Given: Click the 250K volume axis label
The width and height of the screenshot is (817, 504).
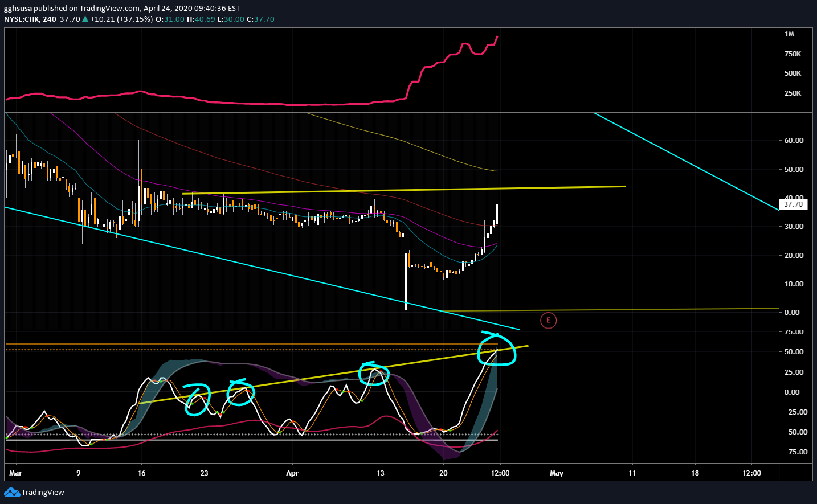Looking at the screenshot, I should [793, 93].
